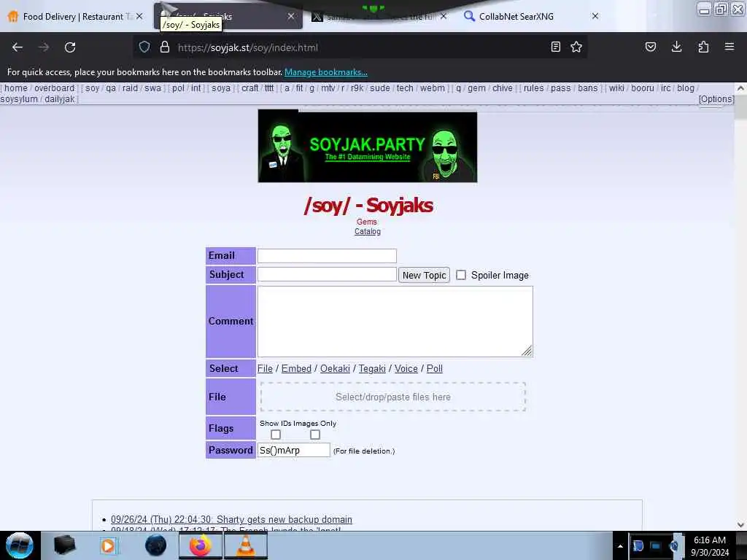Select the Oekaki option
The image size is (747, 560).
tap(335, 368)
